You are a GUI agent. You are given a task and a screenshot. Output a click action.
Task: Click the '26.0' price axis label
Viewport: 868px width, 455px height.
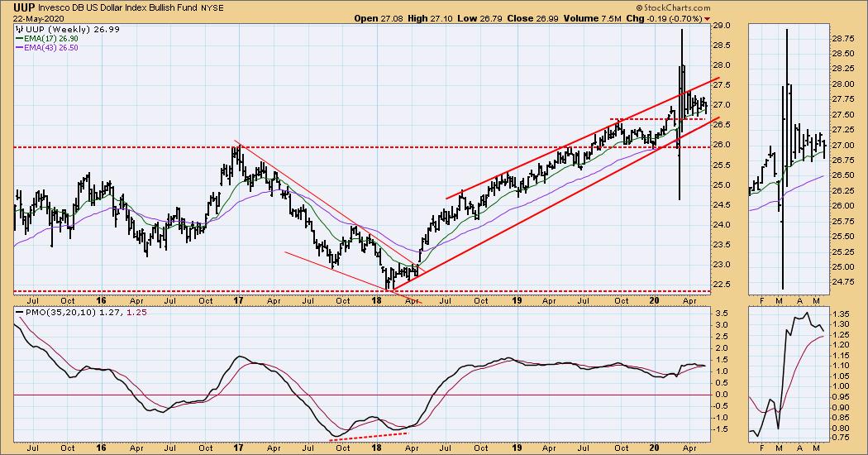(723, 146)
